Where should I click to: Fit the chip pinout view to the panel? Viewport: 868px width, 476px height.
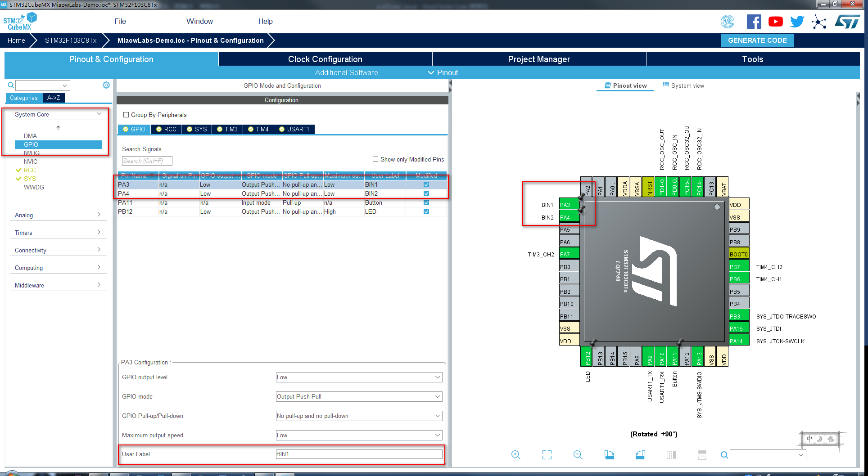547,455
